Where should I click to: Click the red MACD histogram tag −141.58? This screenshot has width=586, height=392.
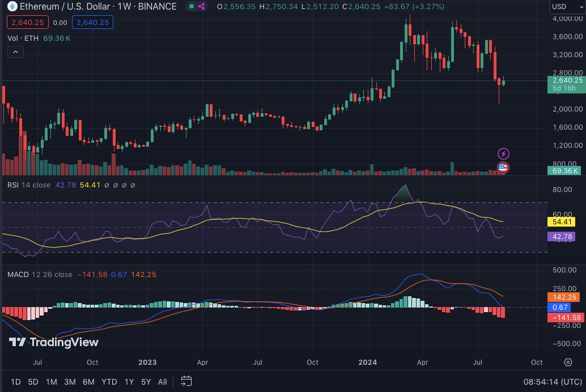point(566,318)
